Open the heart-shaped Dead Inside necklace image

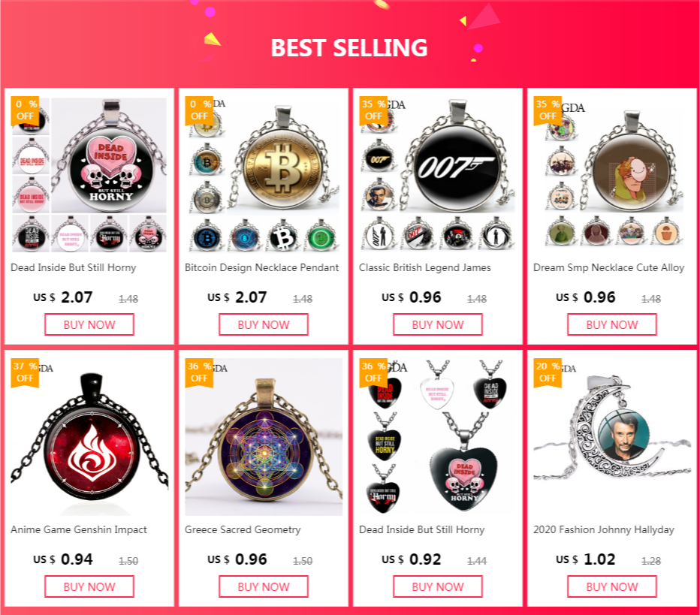click(438, 437)
